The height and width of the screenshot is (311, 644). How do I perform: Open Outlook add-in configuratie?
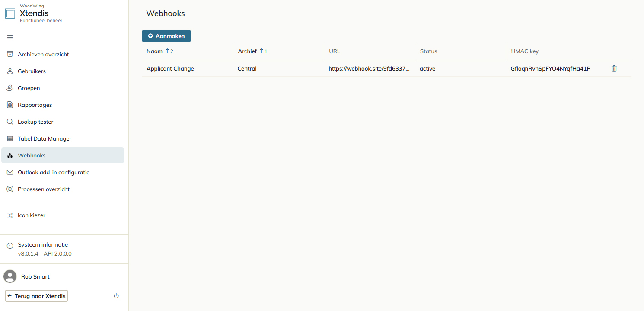click(x=63, y=172)
